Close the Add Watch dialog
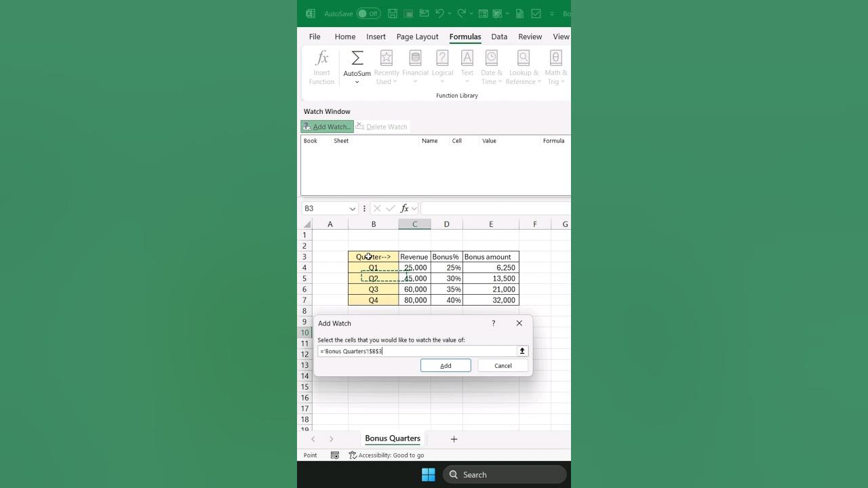 click(x=519, y=323)
